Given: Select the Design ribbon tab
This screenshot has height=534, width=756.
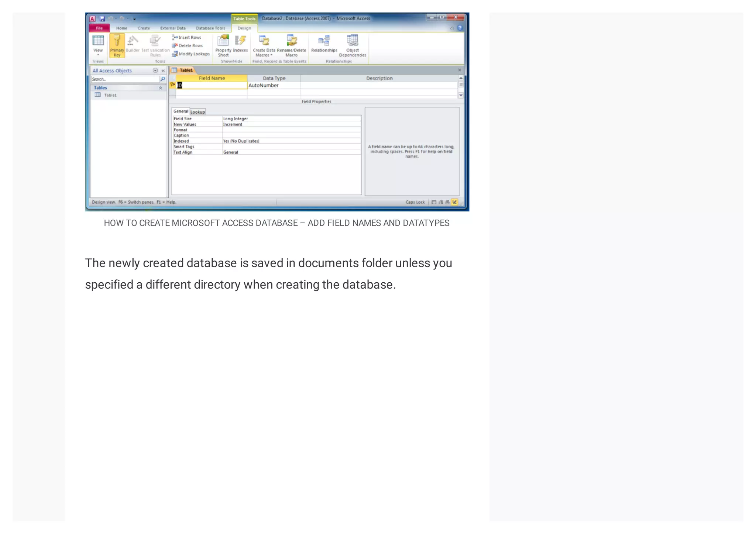Looking at the screenshot, I should click(x=244, y=28).
